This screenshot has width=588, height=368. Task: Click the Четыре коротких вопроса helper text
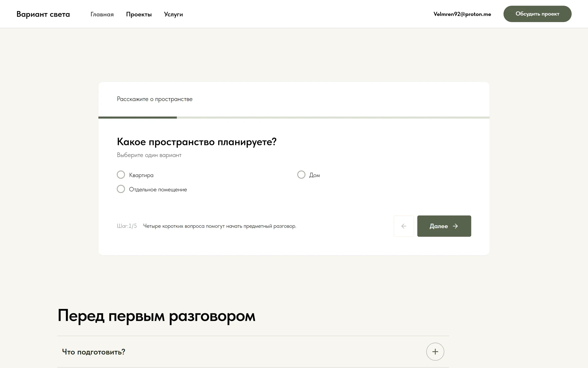click(220, 226)
